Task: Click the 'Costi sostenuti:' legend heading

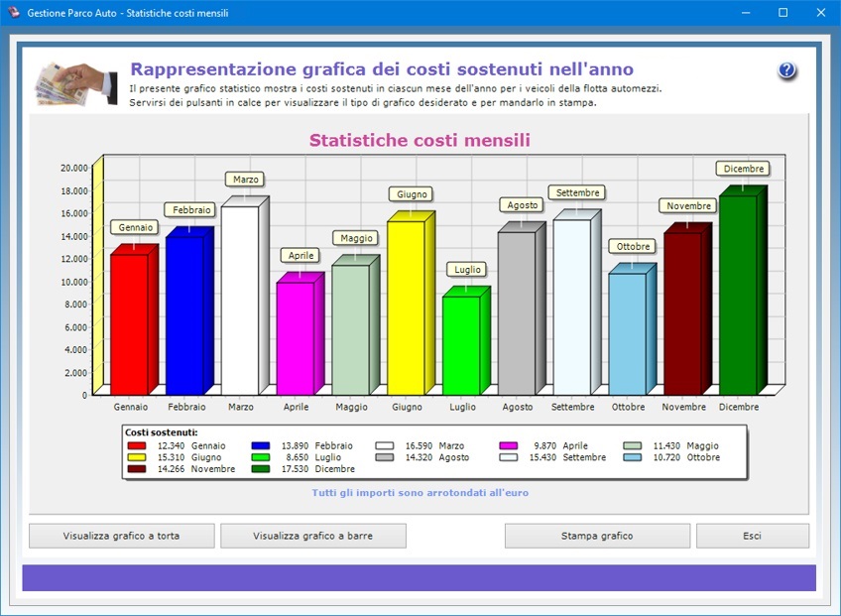Action: 162,432
